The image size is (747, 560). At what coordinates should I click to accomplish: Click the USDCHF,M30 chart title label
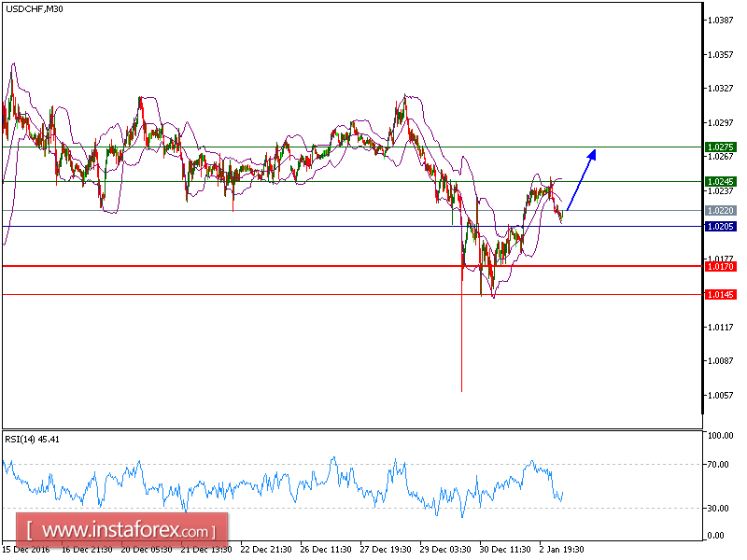pyautogui.click(x=33, y=9)
